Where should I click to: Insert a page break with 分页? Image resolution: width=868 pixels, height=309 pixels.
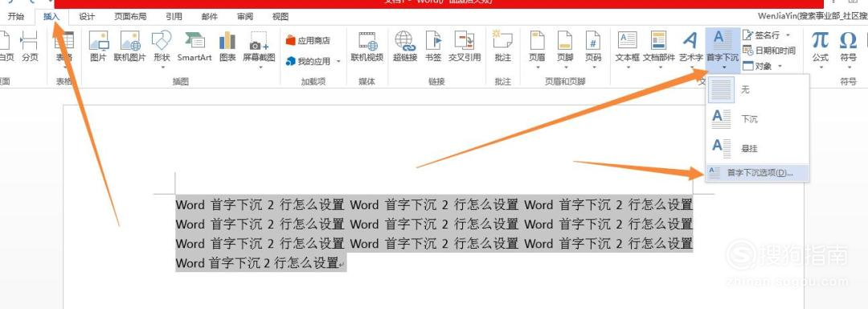click(30, 47)
